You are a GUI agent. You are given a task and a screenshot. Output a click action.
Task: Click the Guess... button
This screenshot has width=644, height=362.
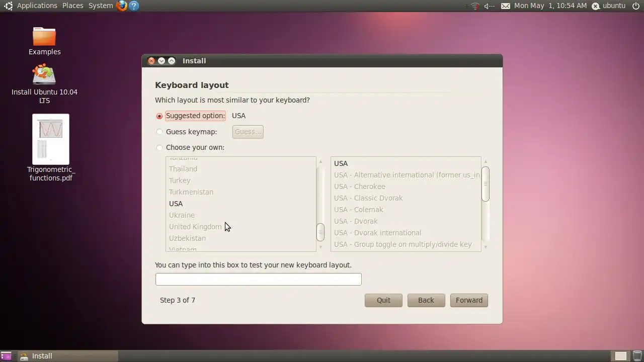pos(248,132)
